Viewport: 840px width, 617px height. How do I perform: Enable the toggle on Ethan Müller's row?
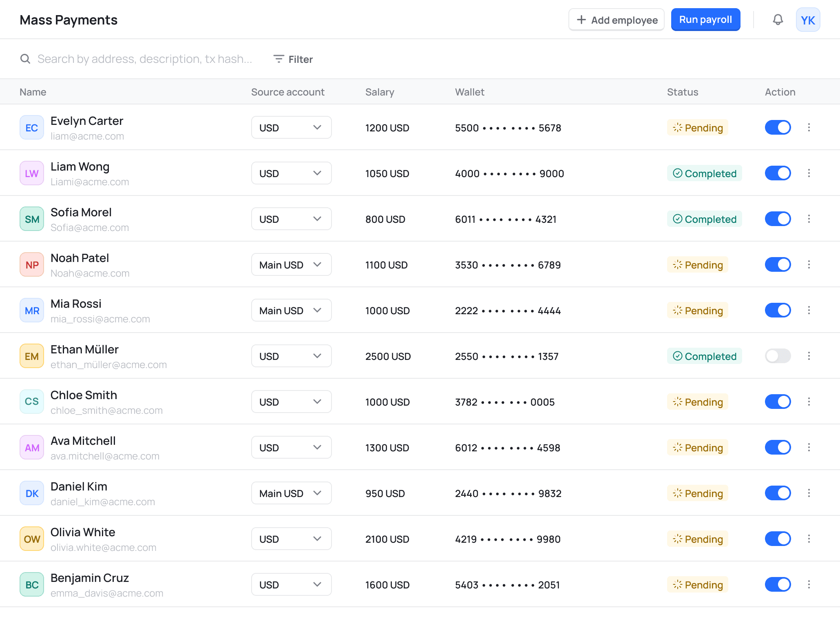pos(778,356)
